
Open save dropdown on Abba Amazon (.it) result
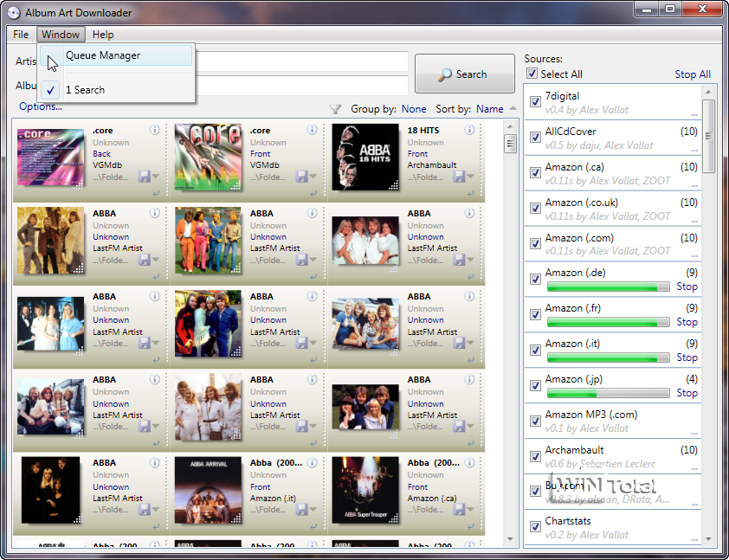(x=313, y=509)
